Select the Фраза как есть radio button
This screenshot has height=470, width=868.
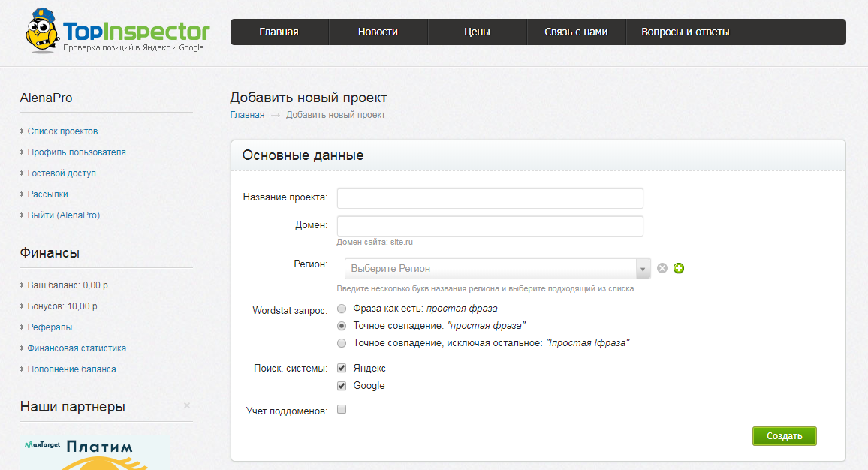point(342,308)
